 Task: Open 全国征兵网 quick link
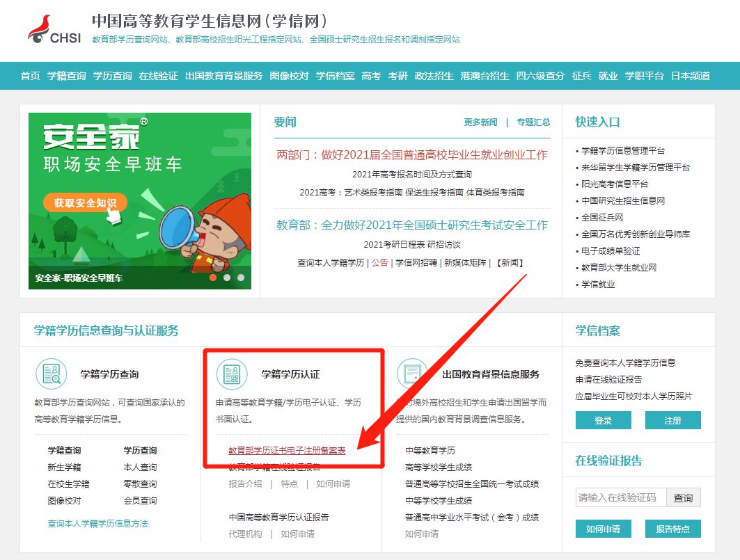[x=602, y=218]
